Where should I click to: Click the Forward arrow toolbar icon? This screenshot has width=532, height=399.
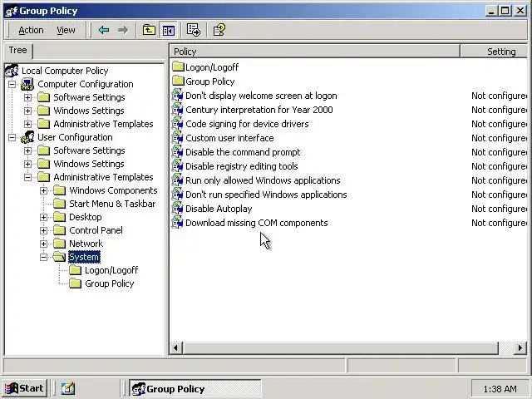tap(123, 30)
